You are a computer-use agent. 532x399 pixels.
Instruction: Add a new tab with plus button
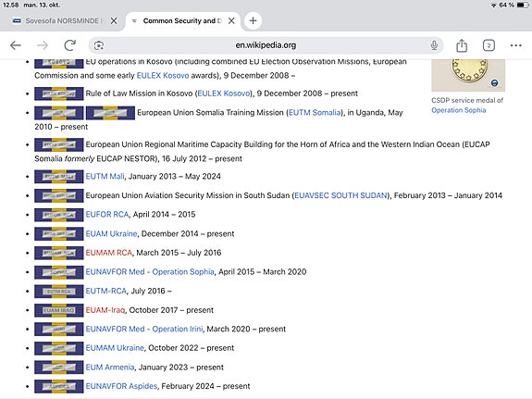pos(253,20)
